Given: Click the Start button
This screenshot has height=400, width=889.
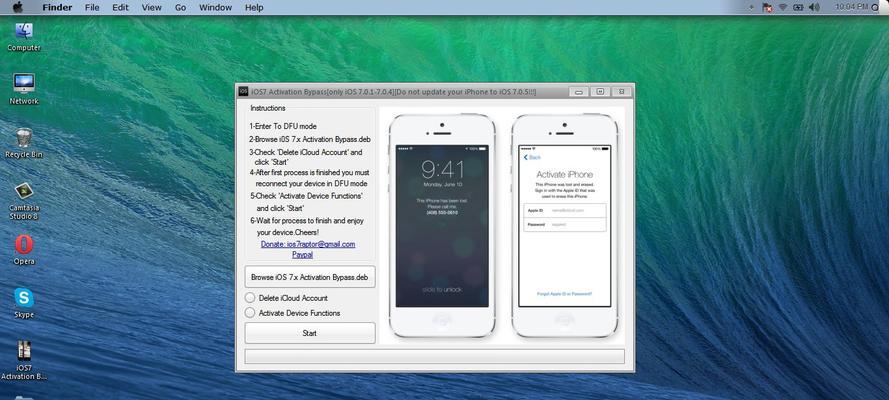Looking at the screenshot, I should (x=310, y=333).
